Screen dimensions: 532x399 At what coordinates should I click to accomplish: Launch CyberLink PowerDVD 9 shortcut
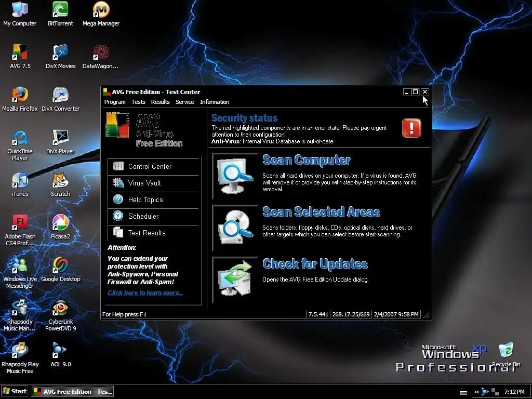[61, 315]
